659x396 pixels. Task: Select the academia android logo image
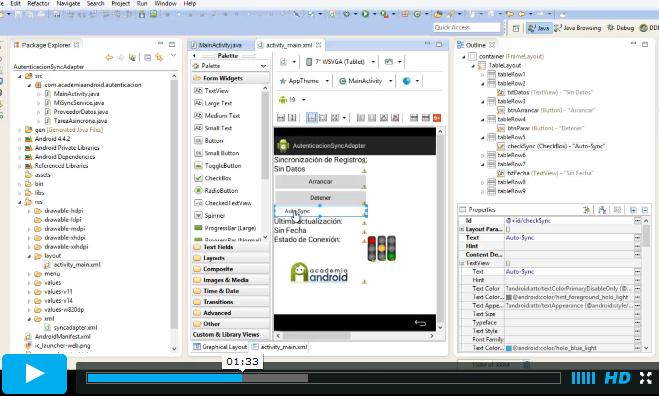coord(319,272)
